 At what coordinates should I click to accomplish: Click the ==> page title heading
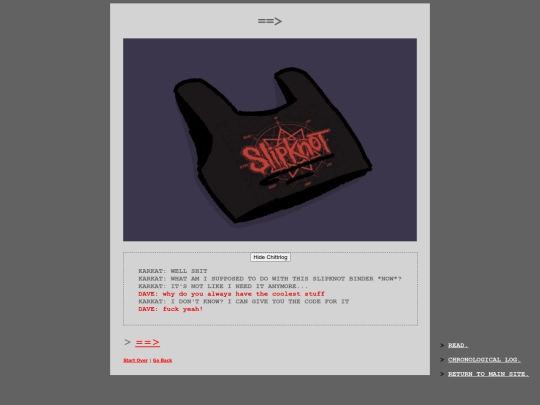coord(270,21)
